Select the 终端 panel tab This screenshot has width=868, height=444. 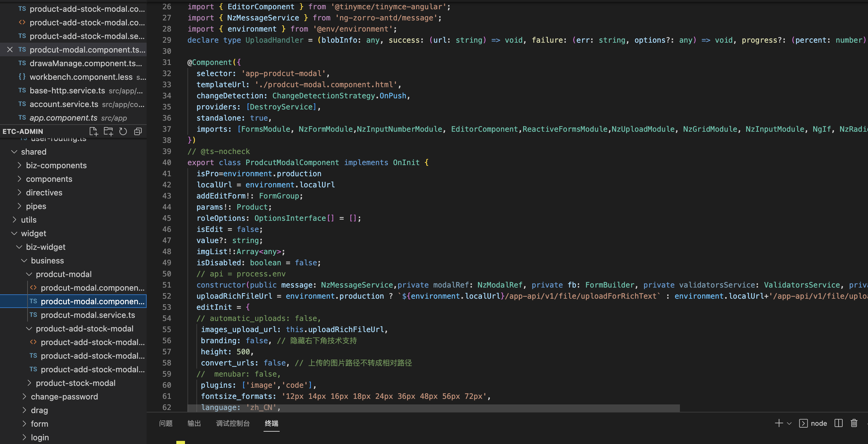click(272, 424)
